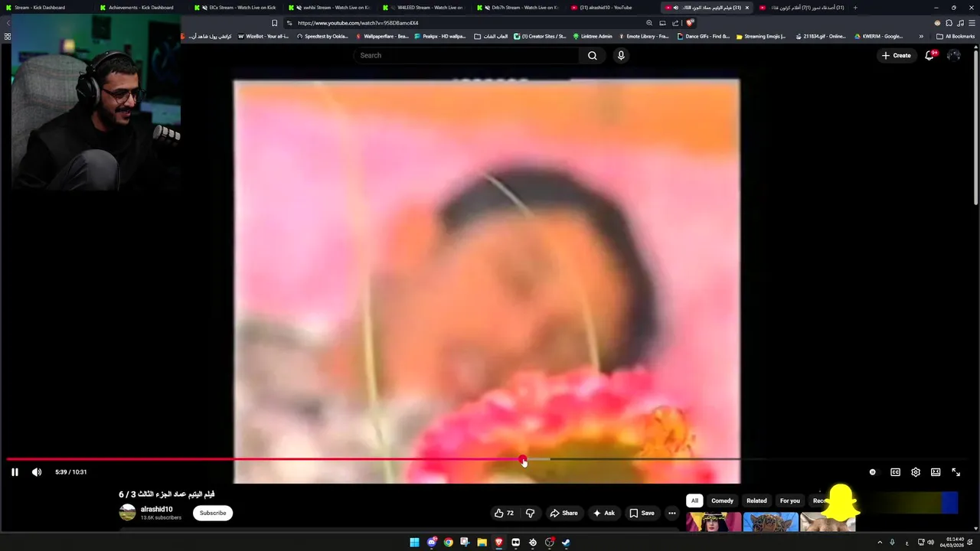Screen dimensions: 980x551
Task: Open Speedtest by Ookla bookmark
Action: tap(322, 36)
